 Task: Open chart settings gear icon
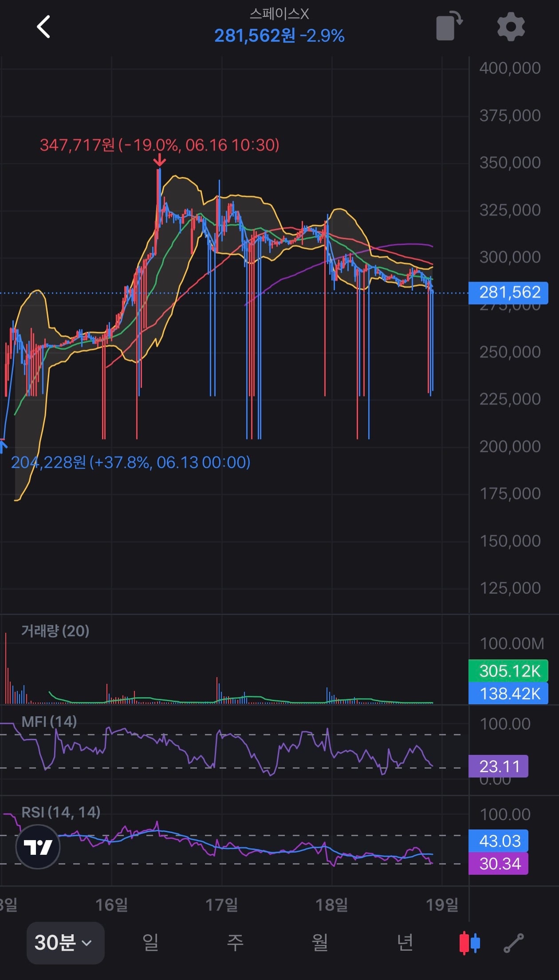(x=511, y=27)
